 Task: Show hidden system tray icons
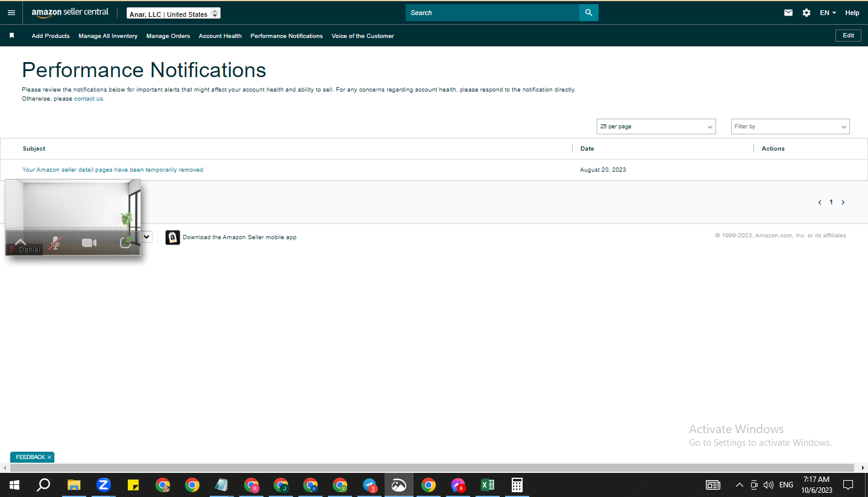point(740,485)
